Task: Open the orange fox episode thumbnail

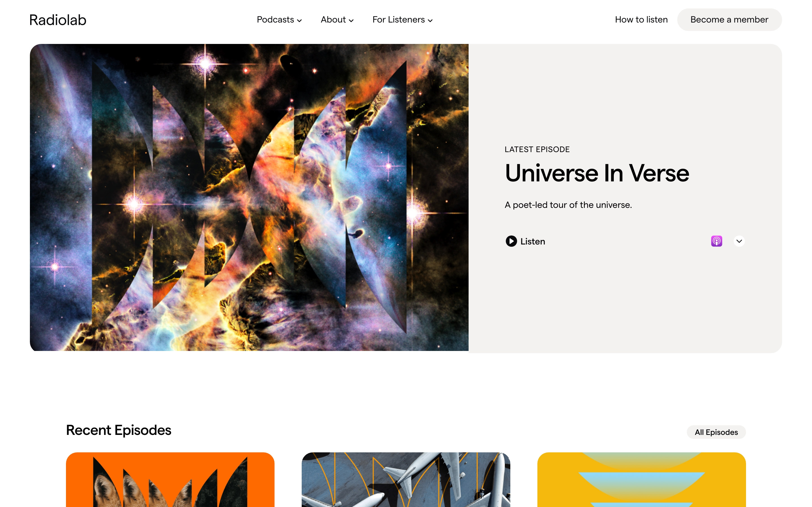Action: point(170,479)
